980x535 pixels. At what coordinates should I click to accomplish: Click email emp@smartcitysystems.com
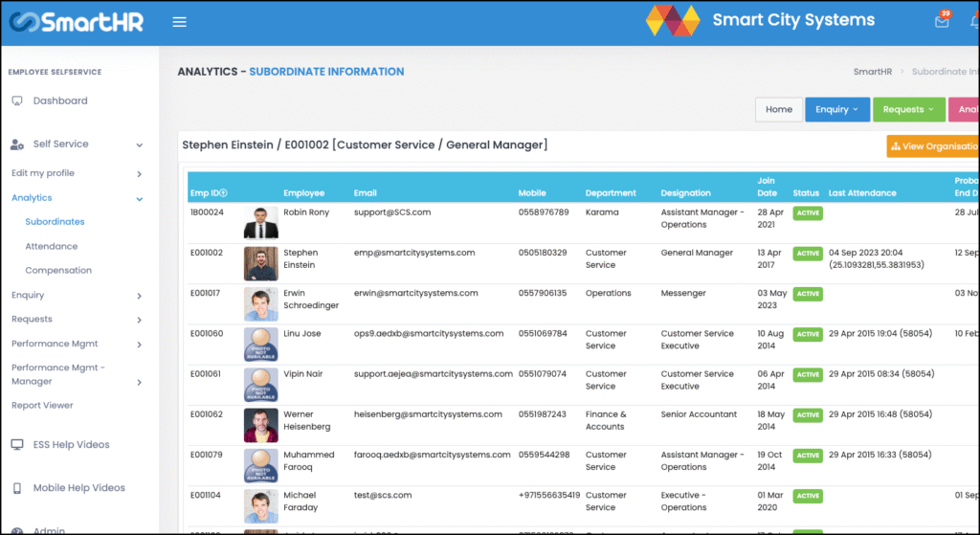pos(414,253)
